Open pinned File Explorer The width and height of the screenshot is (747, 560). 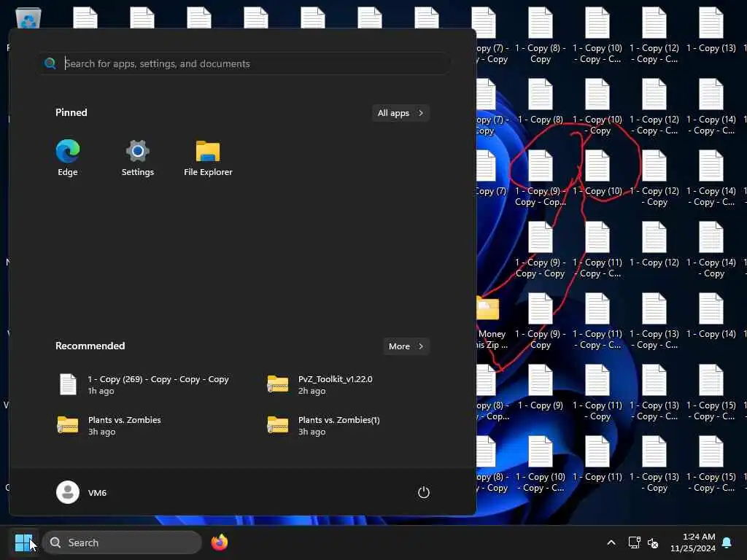(x=208, y=157)
